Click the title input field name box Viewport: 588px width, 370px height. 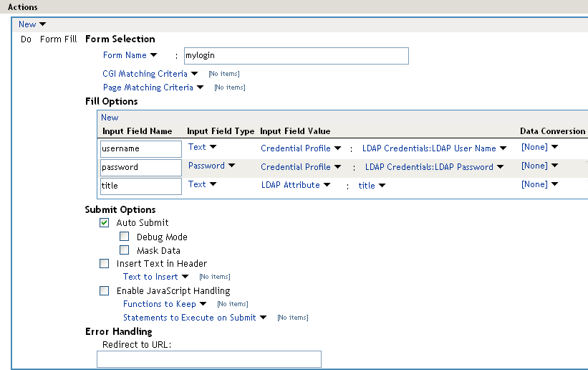[x=141, y=186]
